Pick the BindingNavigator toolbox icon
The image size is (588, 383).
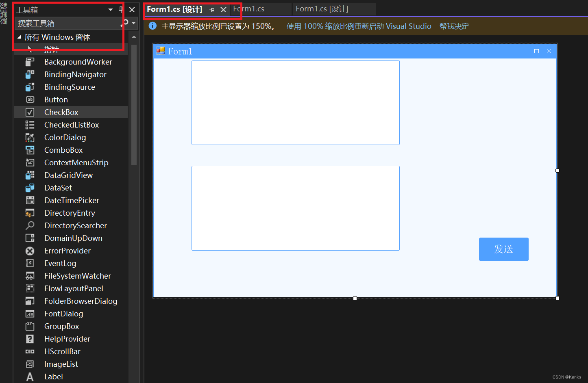tap(30, 74)
